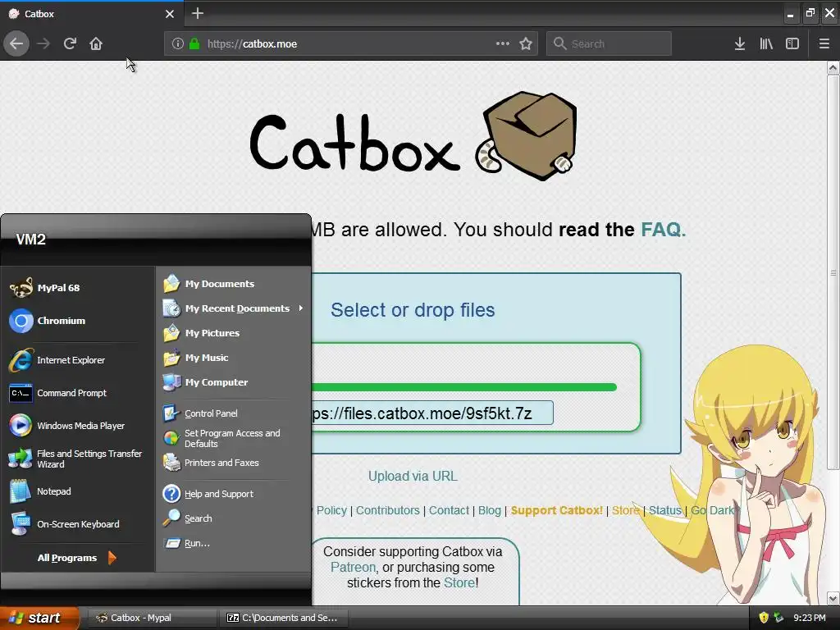Launch On-Screen Keyboard

click(x=78, y=524)
